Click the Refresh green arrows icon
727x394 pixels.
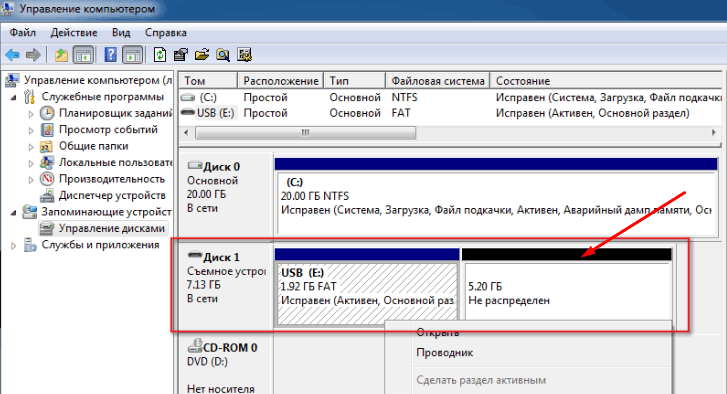pos(160,55)
